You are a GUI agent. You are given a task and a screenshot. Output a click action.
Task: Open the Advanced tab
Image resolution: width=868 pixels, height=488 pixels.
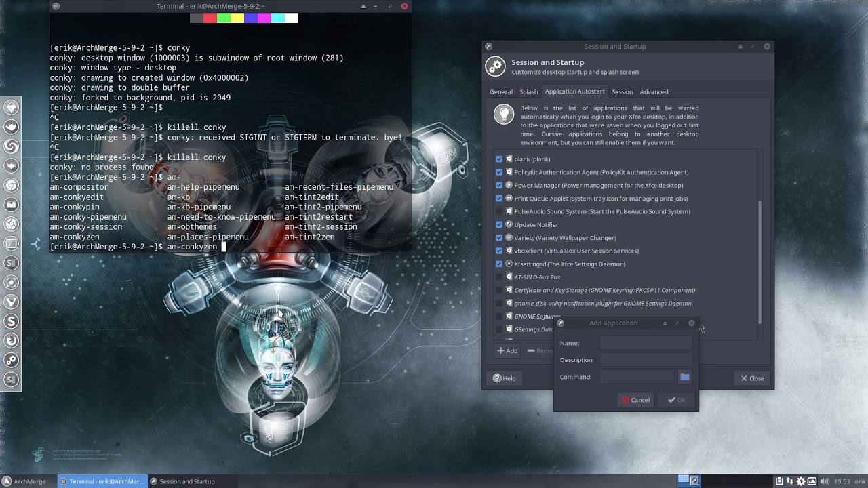(x=654, y=92)
